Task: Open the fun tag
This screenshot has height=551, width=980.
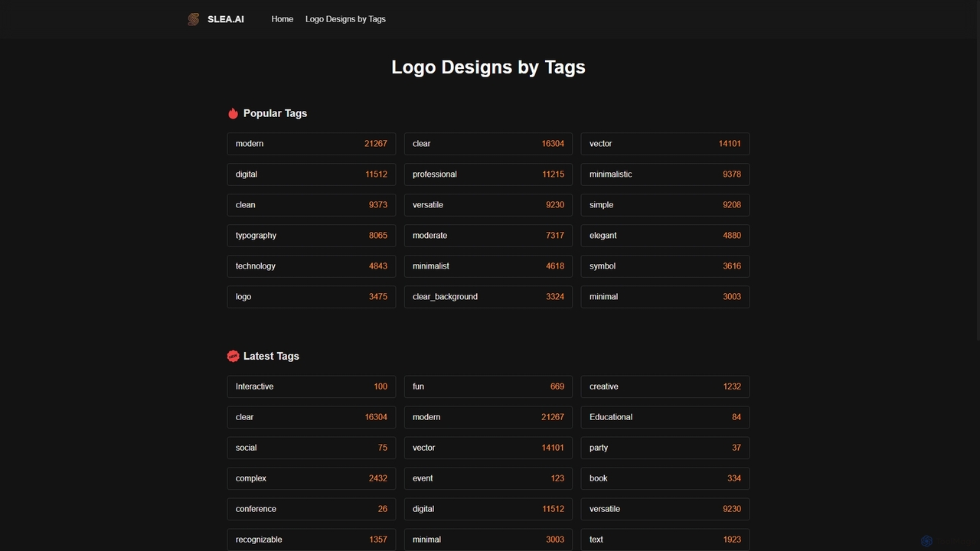Action: (x=488, y=386)
